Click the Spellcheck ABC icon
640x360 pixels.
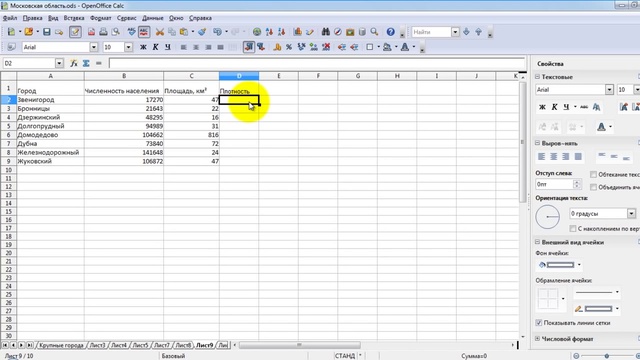coord(131,32)
